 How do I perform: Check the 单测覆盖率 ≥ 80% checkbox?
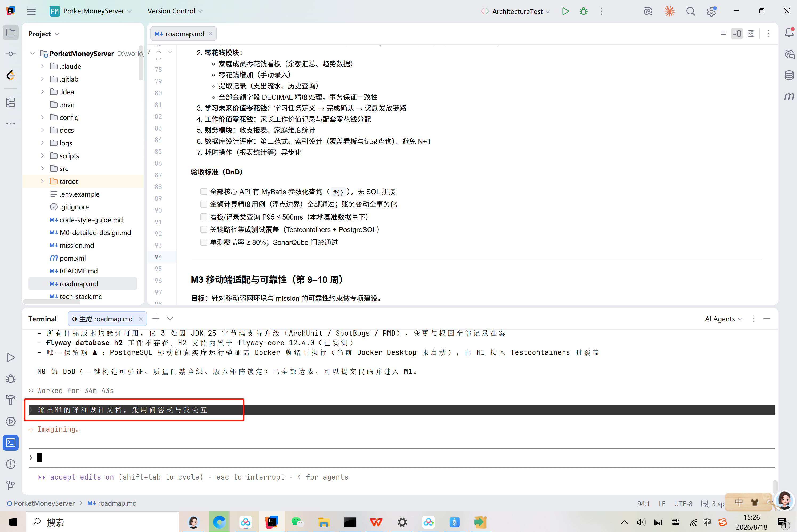[x=204, y=242]
